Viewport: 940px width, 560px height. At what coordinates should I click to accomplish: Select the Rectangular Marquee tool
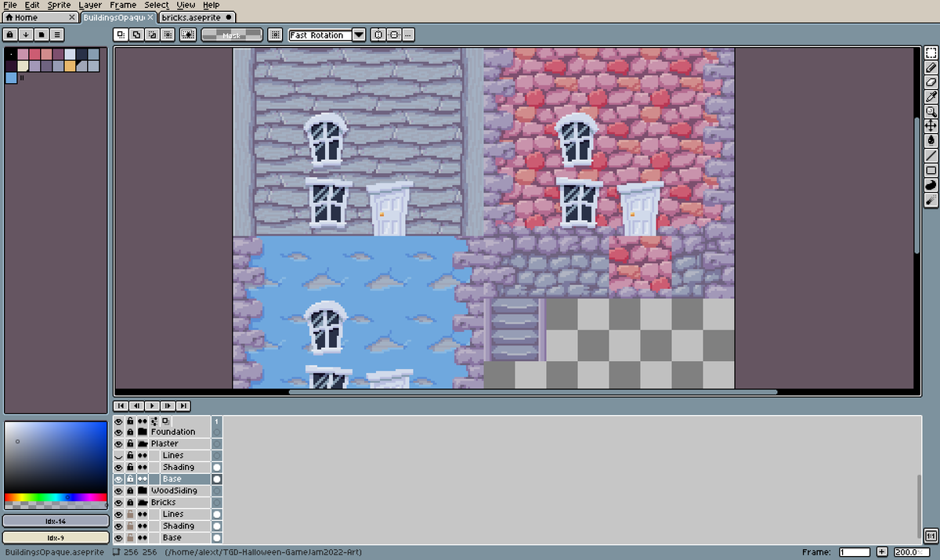(x=931, y=52)
